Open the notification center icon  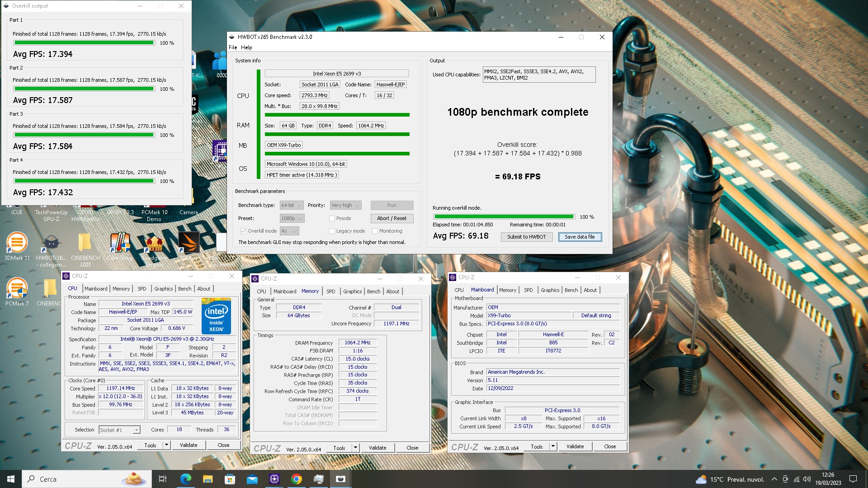(853, 479)
